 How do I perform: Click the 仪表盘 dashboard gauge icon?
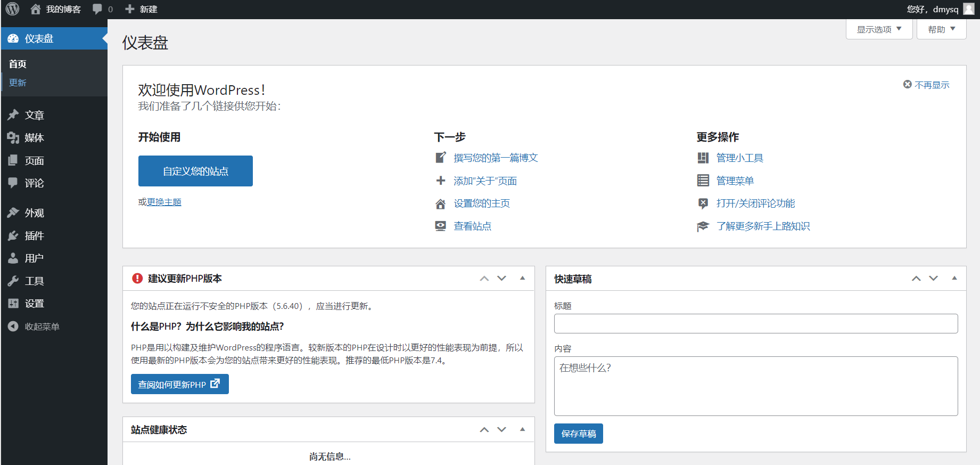[13, 38]
